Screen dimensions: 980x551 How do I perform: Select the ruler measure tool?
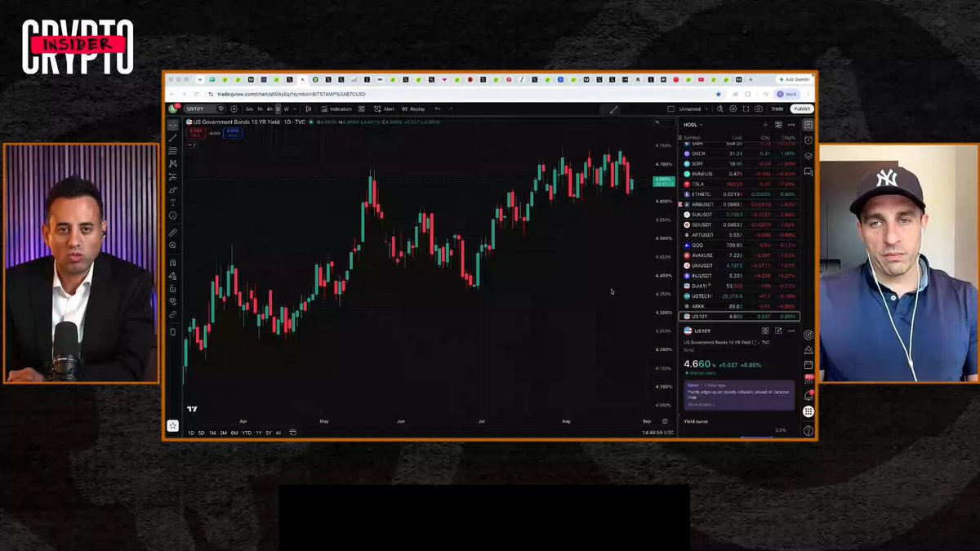tap(173, 233)
